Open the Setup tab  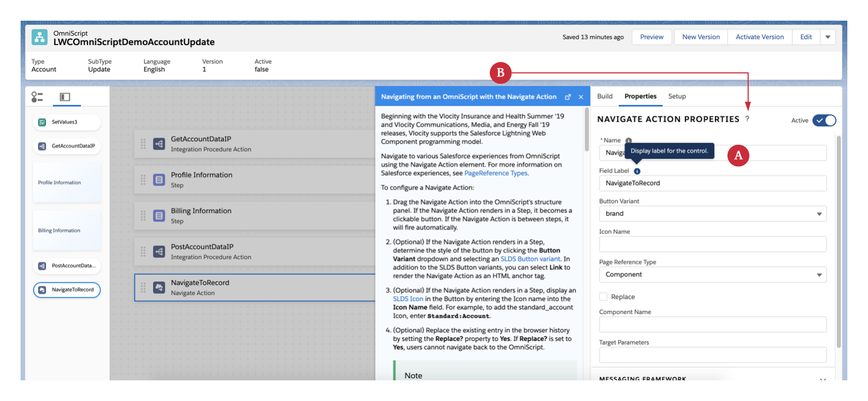pyautogui.click(x=677, y=96)
